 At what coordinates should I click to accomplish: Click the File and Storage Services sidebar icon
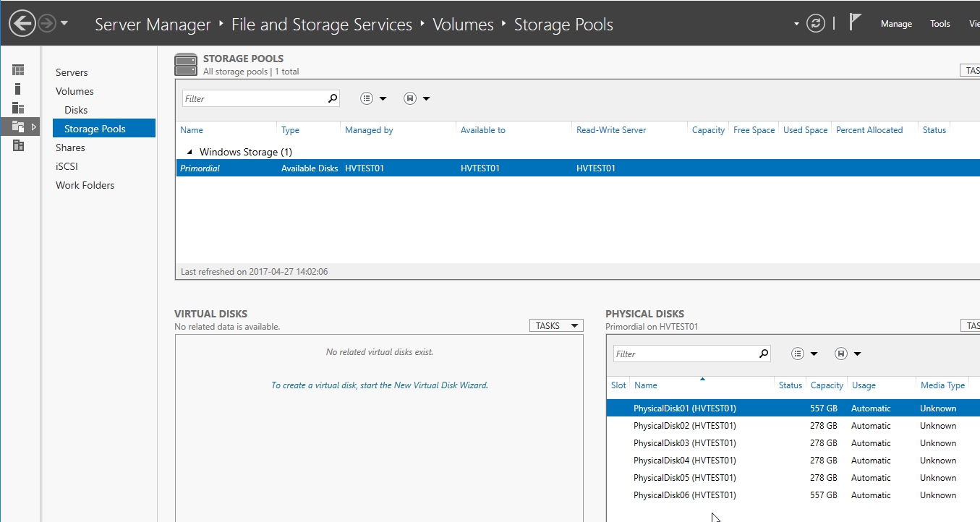point(18,126)
